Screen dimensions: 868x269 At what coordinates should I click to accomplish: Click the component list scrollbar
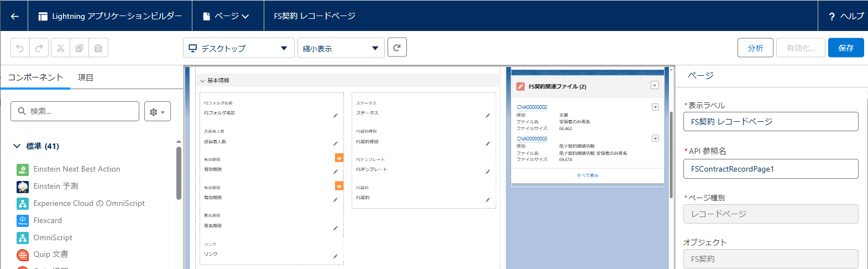(179, 173)
